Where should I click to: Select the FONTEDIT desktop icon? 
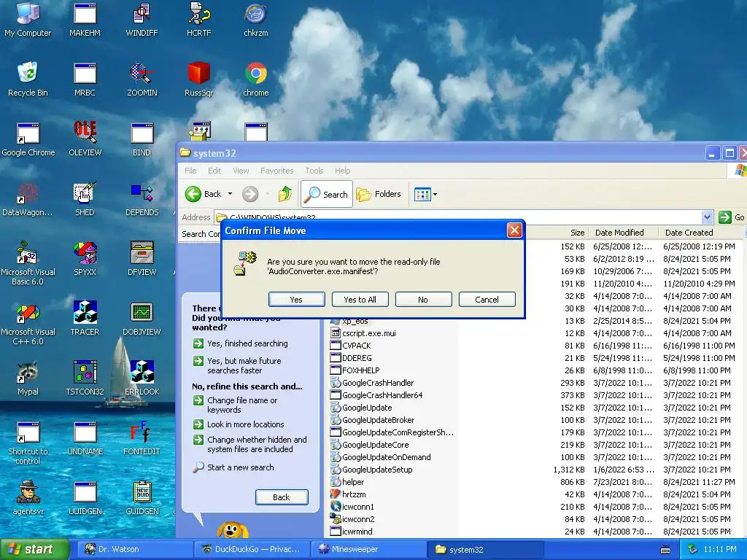(x=142, y=438)
